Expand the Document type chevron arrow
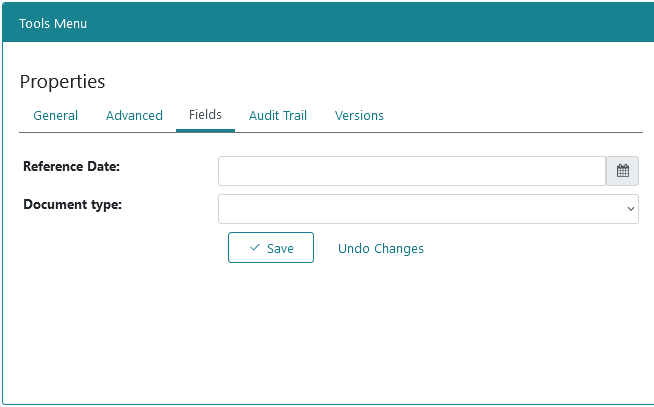The height and width of the screenshot is (407, 654). (x=631, y=209)
